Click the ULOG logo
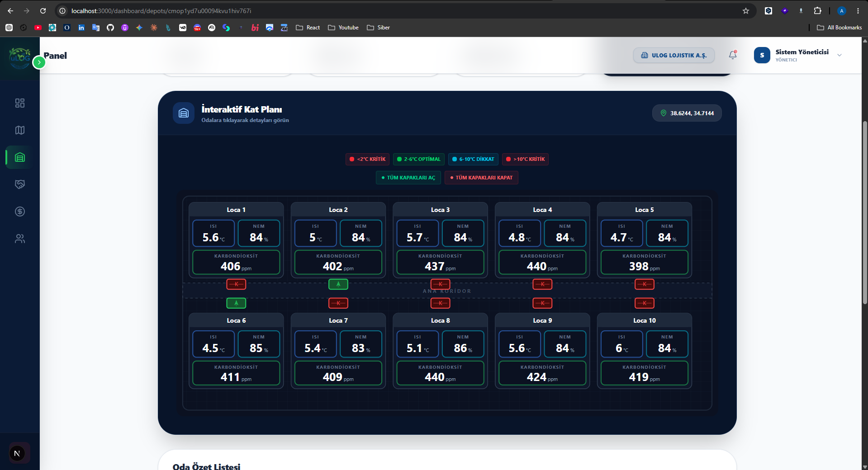The height and width of the screenshot is (470, 868). pos(20,58)
